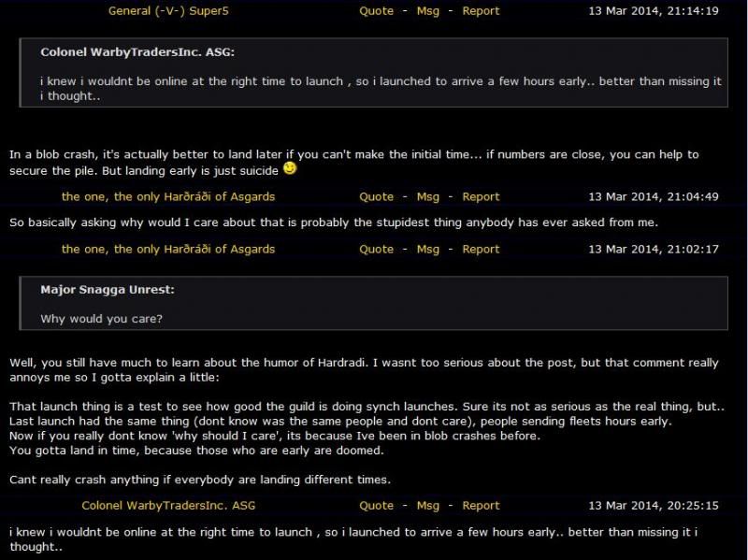Open Colonel WarbyTradersInc. ASG profile link
The image size is (748, 560).
168,506
